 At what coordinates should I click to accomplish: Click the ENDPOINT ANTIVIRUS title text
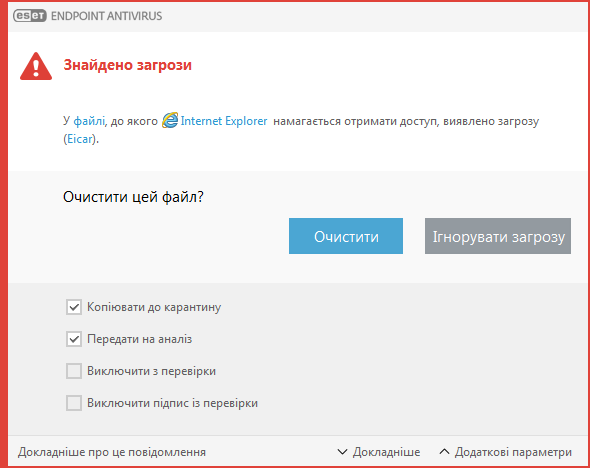[x=106, y=16]
